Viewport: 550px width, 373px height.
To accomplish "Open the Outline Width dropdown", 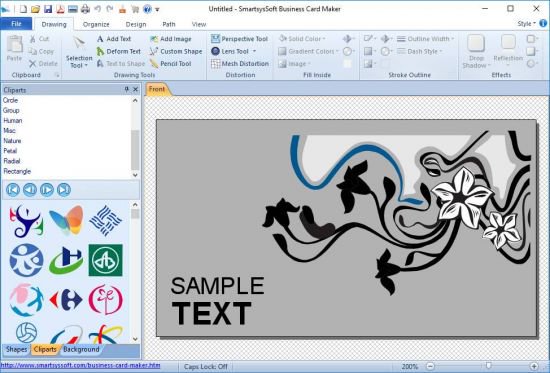I will click(425, 39).
